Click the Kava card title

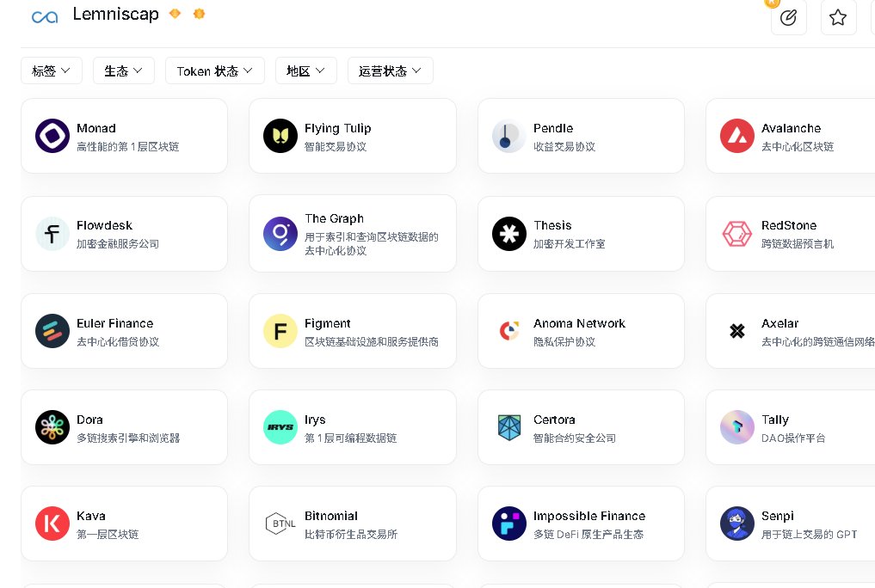click(91, 516)
